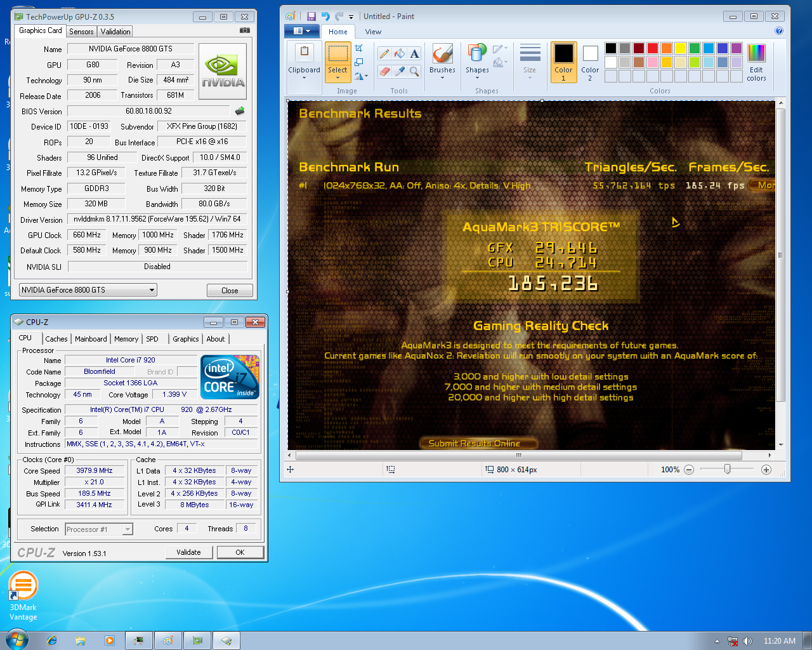The height and width of the screenshot is (650, 812).
Task: Click the Paint zoom out minus button
Action: [689, 470]
